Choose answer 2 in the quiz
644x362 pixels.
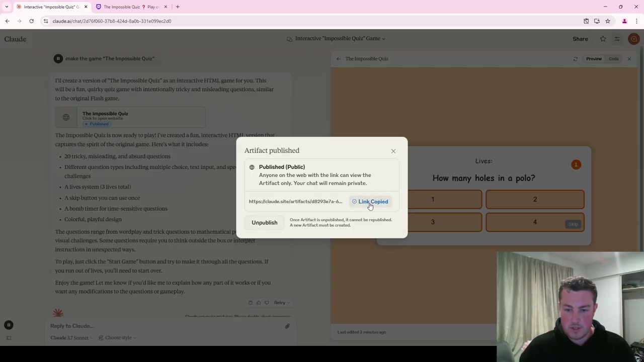(535, 199)
